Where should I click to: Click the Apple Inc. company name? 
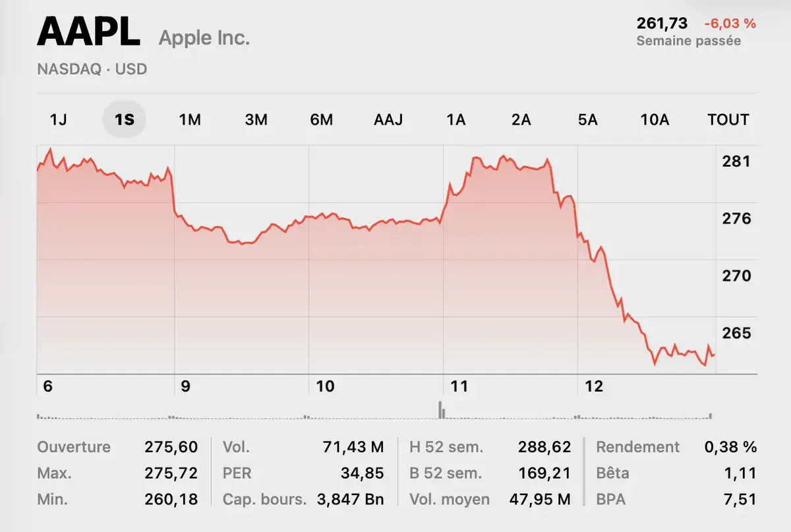tap(204, 37)
